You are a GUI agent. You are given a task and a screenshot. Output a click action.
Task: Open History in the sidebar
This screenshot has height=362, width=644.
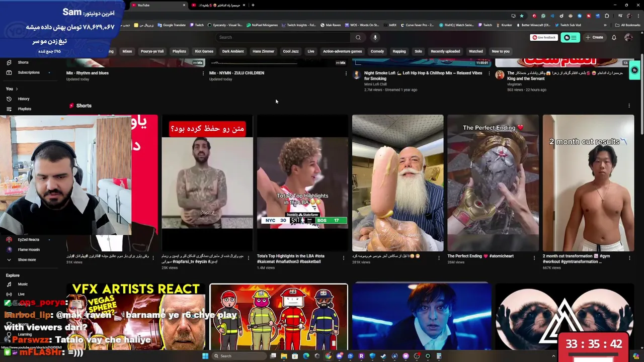pos(24,99)
